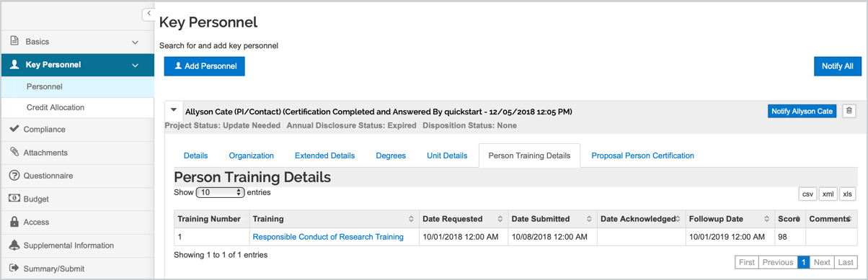868x280 pixels.
Task: Open the Details tab
Action: (195, 155)
